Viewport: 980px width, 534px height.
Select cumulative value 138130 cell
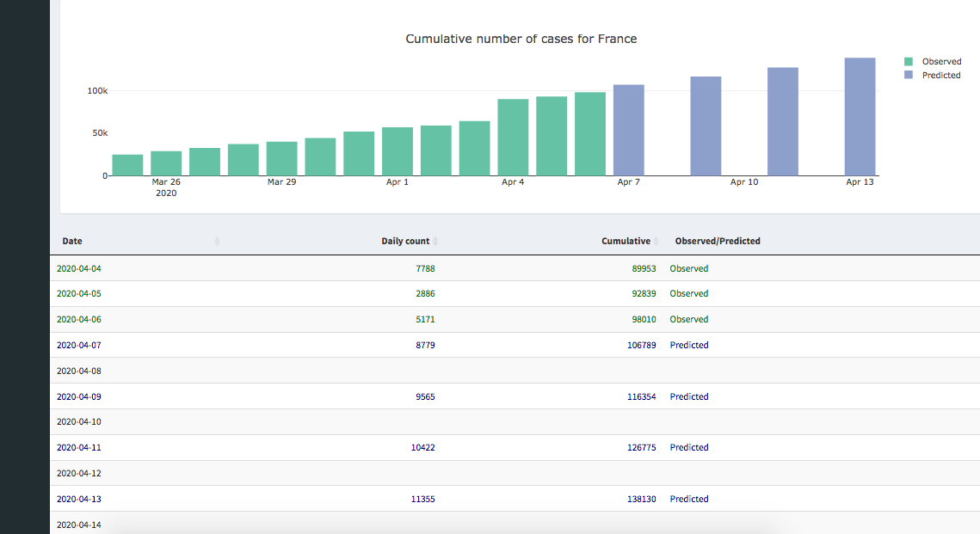tap(641, 499)
